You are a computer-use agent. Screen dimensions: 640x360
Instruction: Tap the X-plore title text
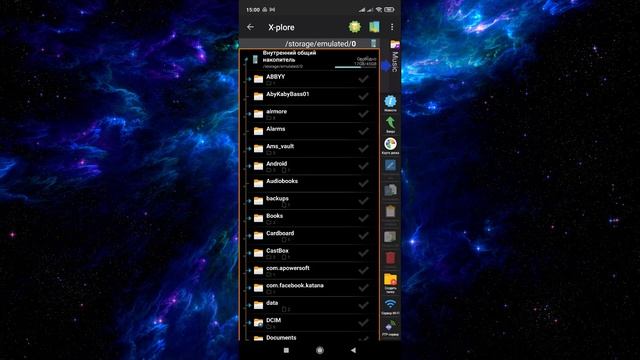pos(281,27)
